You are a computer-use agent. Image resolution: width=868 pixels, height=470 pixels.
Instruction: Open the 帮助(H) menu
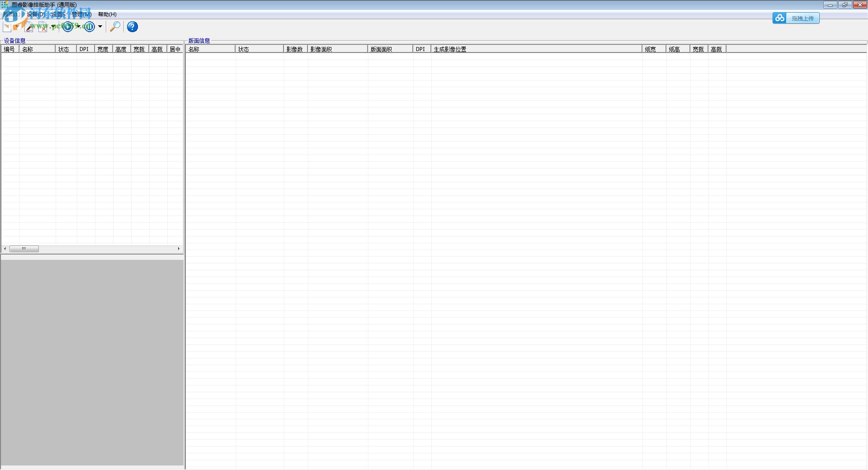tap(107, 14)
